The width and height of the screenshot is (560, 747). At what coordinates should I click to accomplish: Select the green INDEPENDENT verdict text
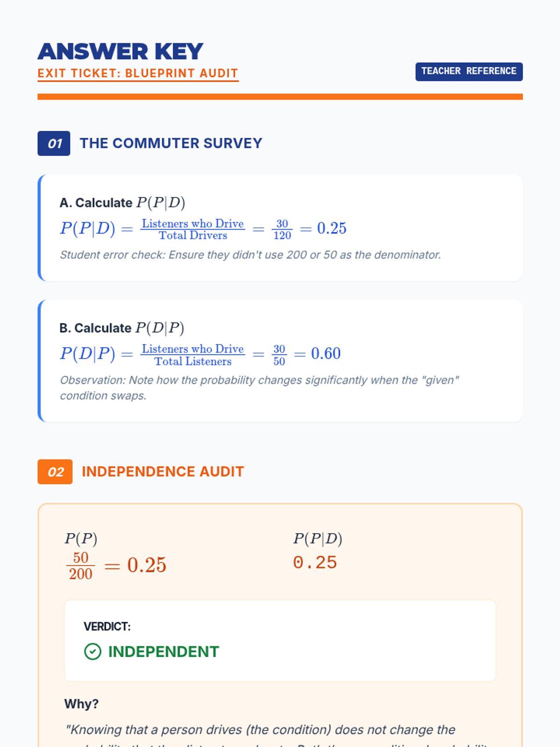pos(163,651)
